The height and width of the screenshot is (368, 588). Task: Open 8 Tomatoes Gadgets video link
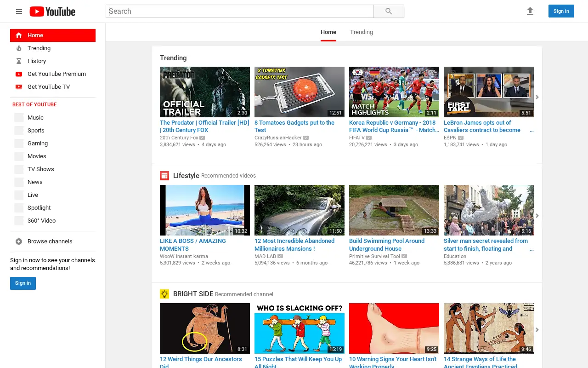[x=294, y=126]
